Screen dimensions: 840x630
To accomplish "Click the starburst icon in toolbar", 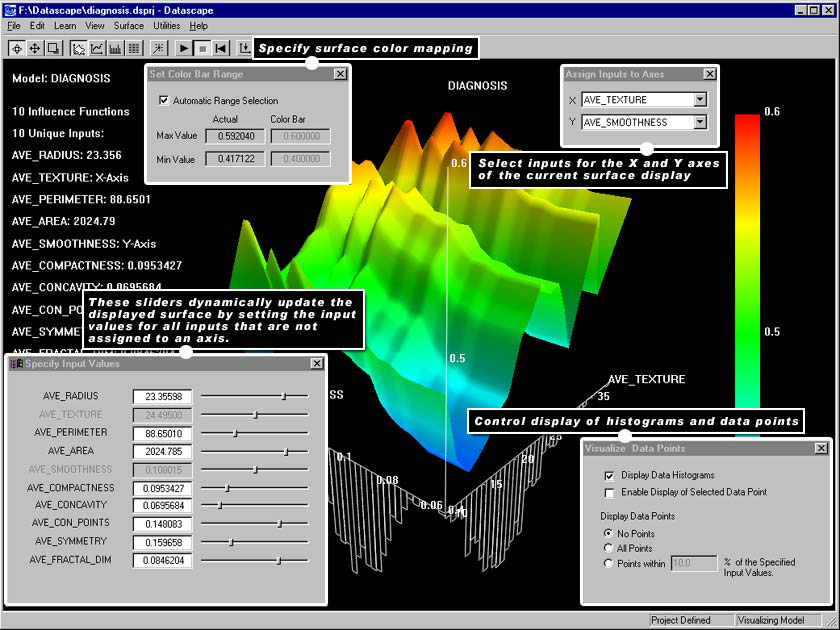I will 159,48.
